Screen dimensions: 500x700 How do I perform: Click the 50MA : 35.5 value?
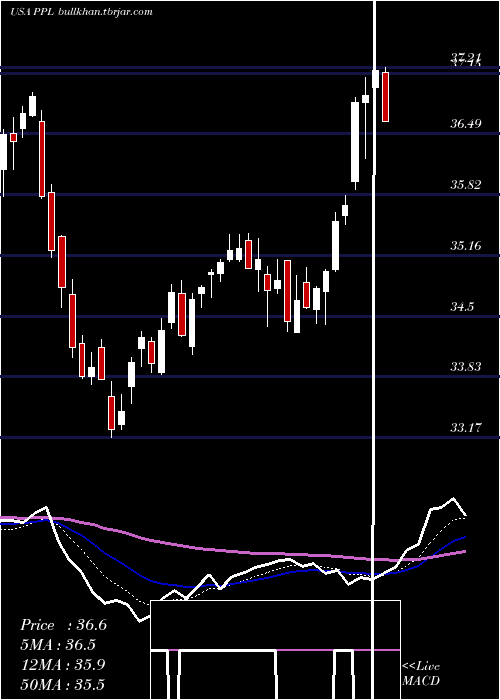click(63, 684)
